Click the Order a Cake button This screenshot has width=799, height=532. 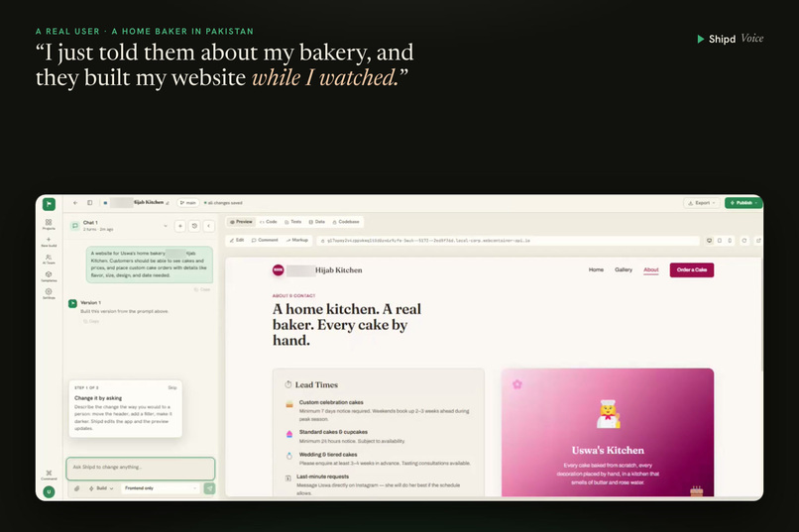coord(692,269)
